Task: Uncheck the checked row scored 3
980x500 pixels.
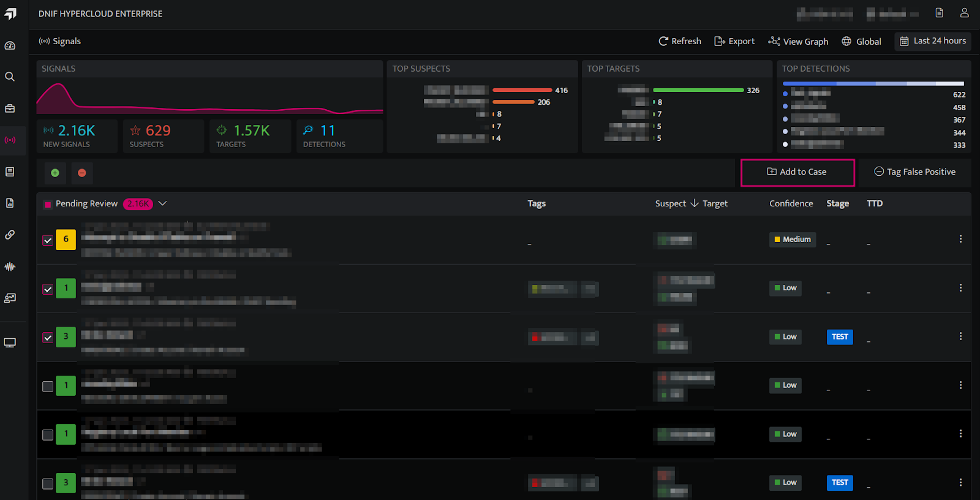Action: pyautogui.click(x=48, y=337)
